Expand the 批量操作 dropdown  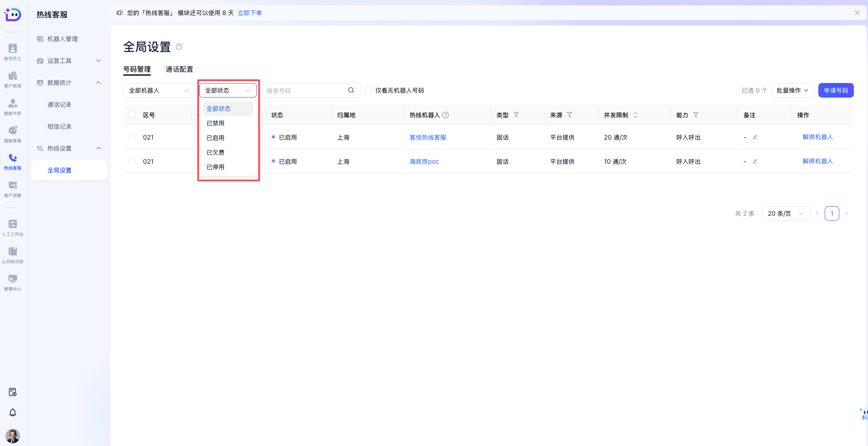click(x=792, y=90)
